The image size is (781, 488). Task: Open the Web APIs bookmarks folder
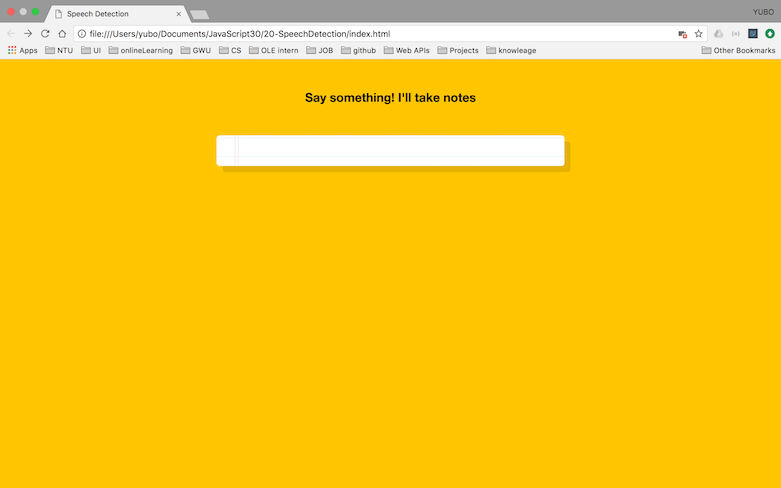tap(406, 50)
